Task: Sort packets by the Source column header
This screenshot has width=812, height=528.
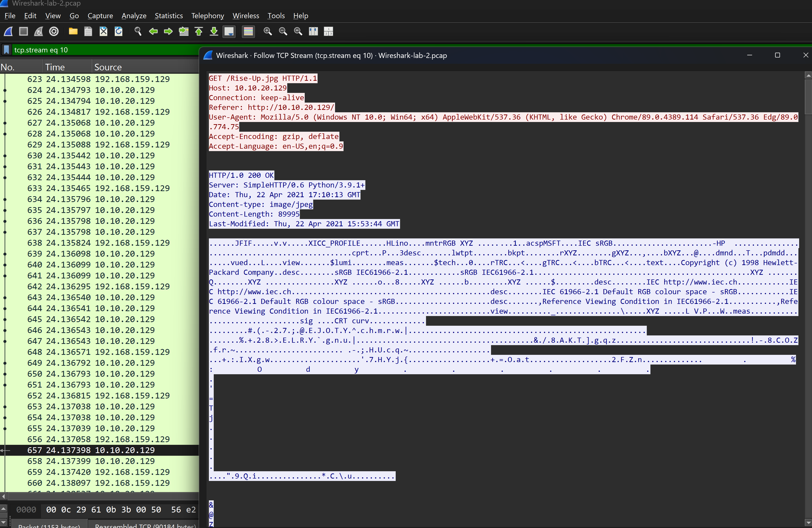Action: coord(145,67)
